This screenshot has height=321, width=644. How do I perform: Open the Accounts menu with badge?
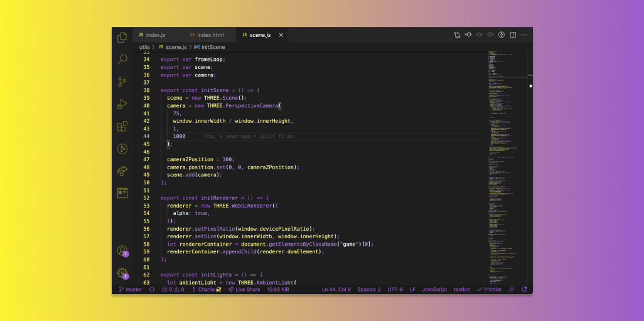click(122, 250)
